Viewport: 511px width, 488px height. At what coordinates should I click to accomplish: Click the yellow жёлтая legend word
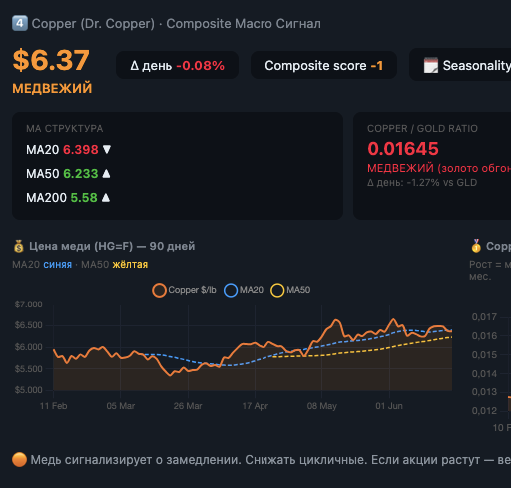(130, 265)
